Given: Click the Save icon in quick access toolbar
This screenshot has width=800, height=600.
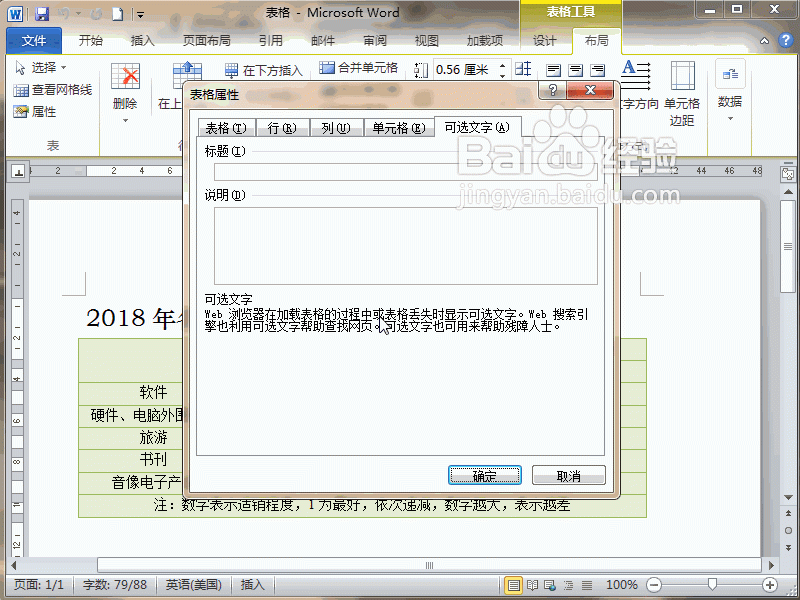Looking at the screenshot, I should point(40,14).
